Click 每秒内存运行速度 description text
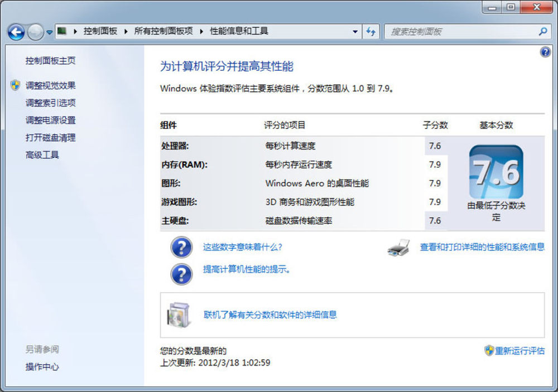 click(299, 164)
